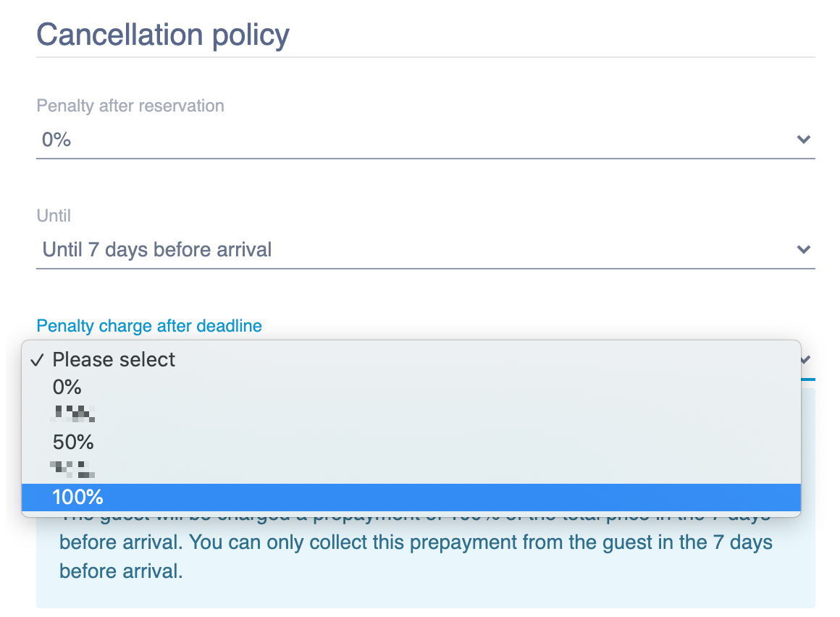The width and height of the screenshot is (840, 617).
Task: Click the divider line below Cancellation policy heading
Action: pyautogui.click(x=426, y=57)
